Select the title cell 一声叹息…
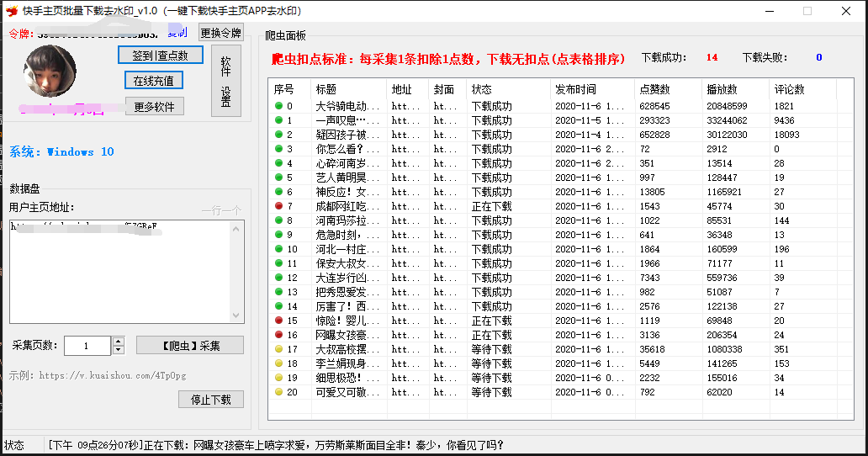The height and width of the screenshot is (456, 868). point(347,120)
